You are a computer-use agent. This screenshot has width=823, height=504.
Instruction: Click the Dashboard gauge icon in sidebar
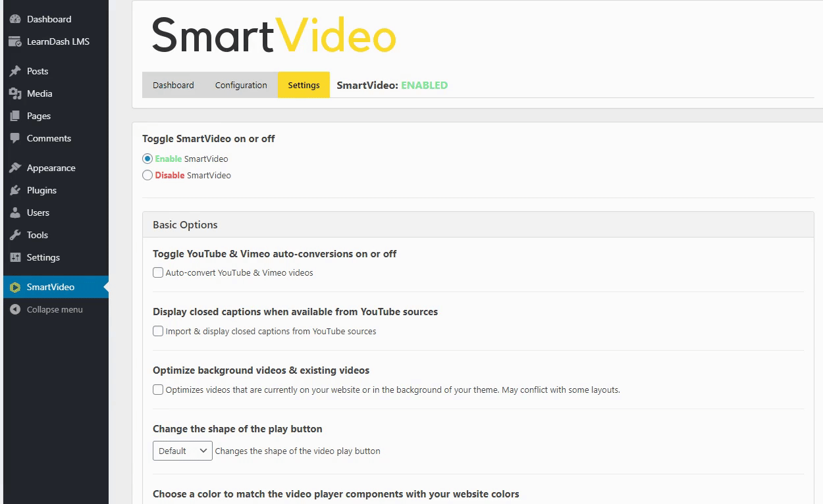[x=15, y=19]
